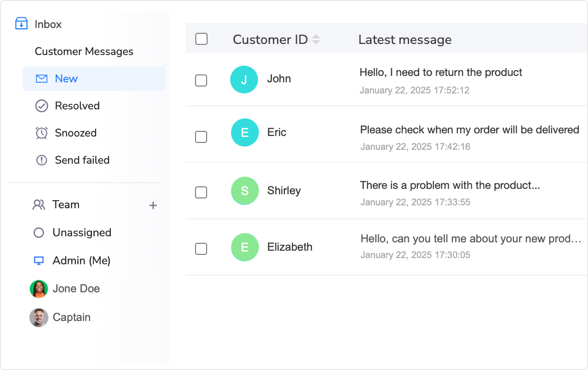
Task: Click the Customer ID sort arrows
Action: click(315, 39)
